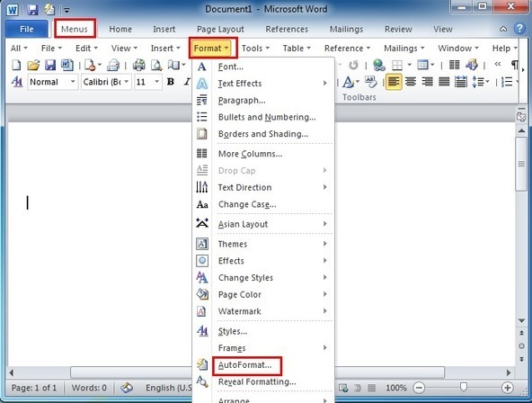532x403 pixels.
Task: Click the Open folder icon
Action: 33,65
